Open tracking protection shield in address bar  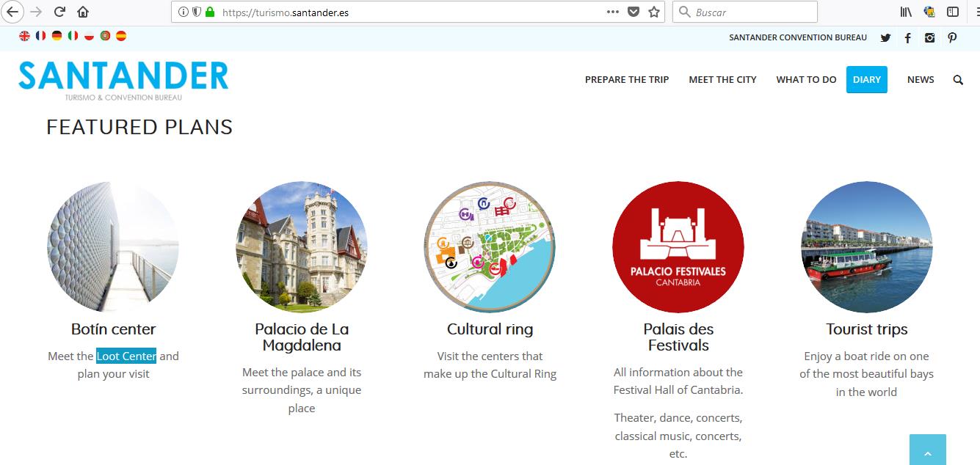click(x=197, y=12)
